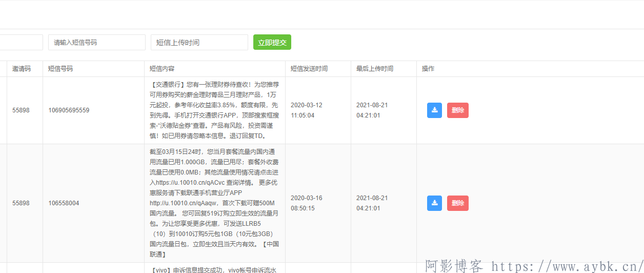The height and width of the screenshot is (273, 644).
Task: Click the vivo 申诉信息 SMS content
Action: tap(214, 269)
